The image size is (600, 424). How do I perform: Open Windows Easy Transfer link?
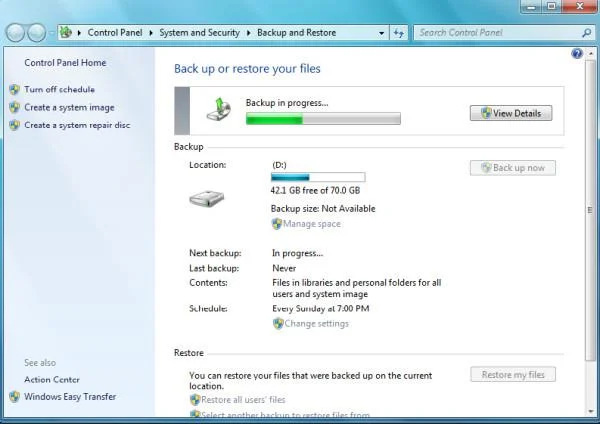click(70, 397)
